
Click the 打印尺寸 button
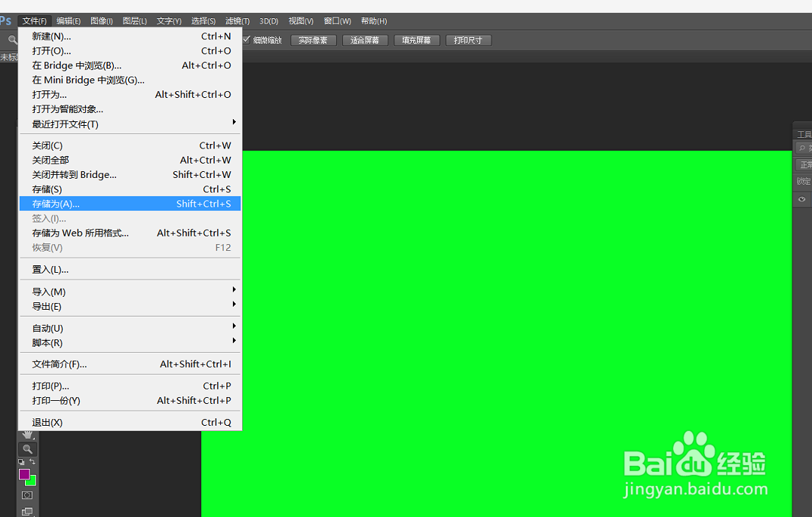[x=468, y=41]
